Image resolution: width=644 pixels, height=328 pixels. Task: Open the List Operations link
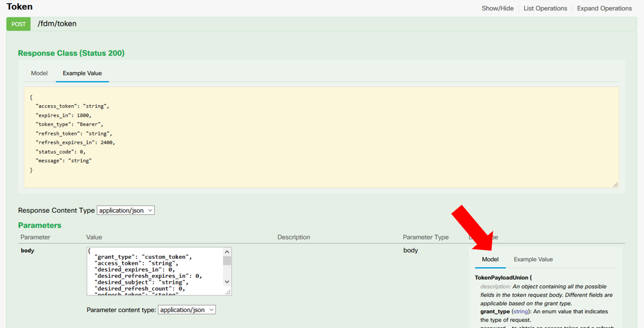(545, 8)
